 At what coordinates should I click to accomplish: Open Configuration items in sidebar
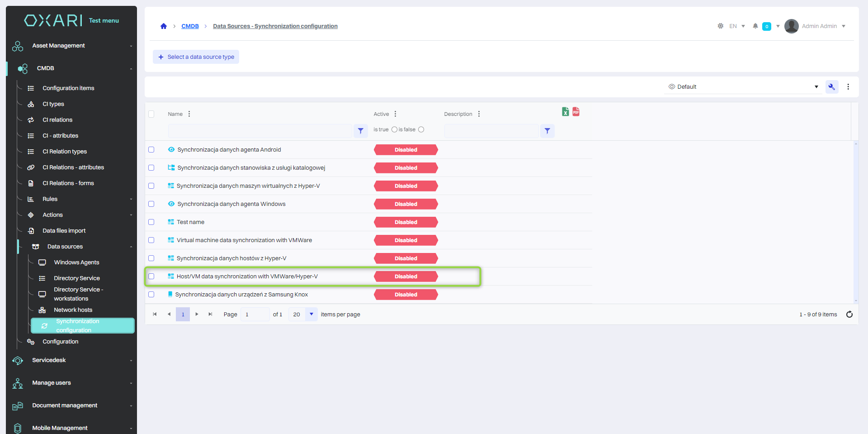tap(68, 88)
